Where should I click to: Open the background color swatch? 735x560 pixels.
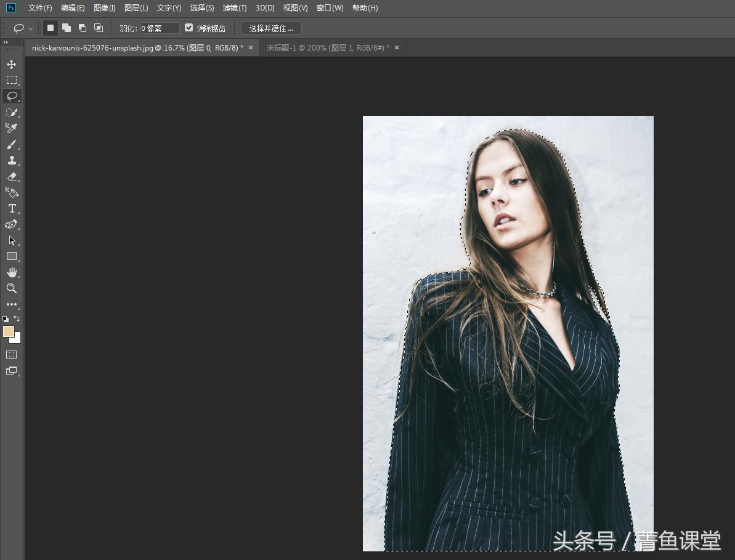pos(17,339)
